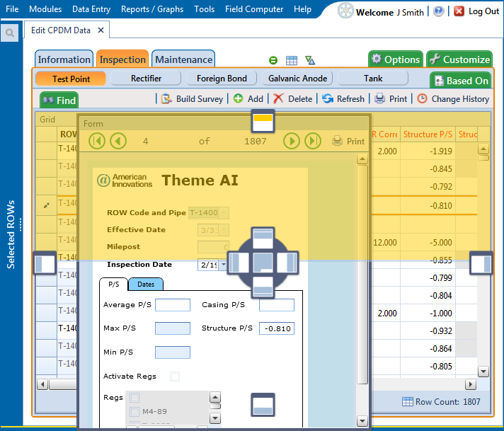504x431 pixels.
Task: Click Build Survey toolbar button
Action: 192,98
